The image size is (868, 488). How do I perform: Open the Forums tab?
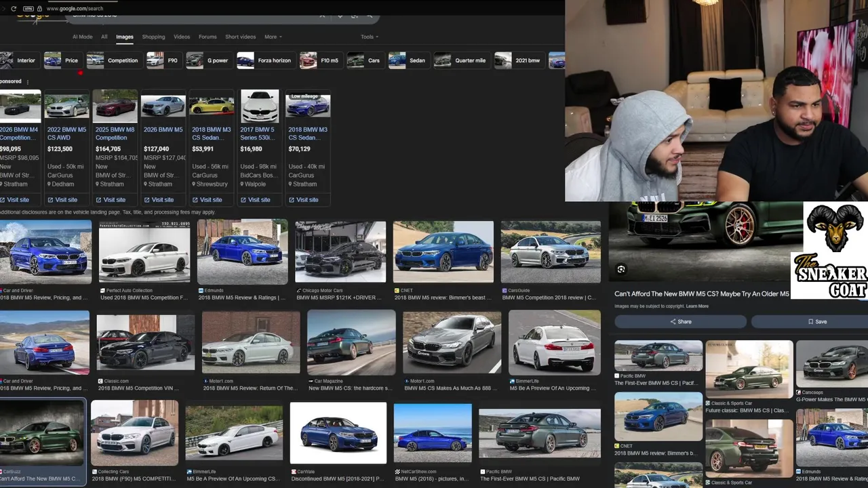208,37
